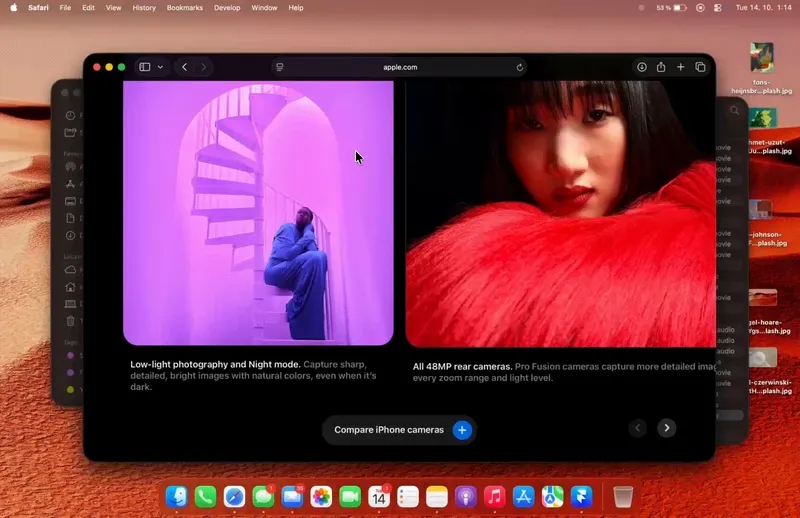Reload the apple.com page
800x518 pixels.
pos(519,67)
